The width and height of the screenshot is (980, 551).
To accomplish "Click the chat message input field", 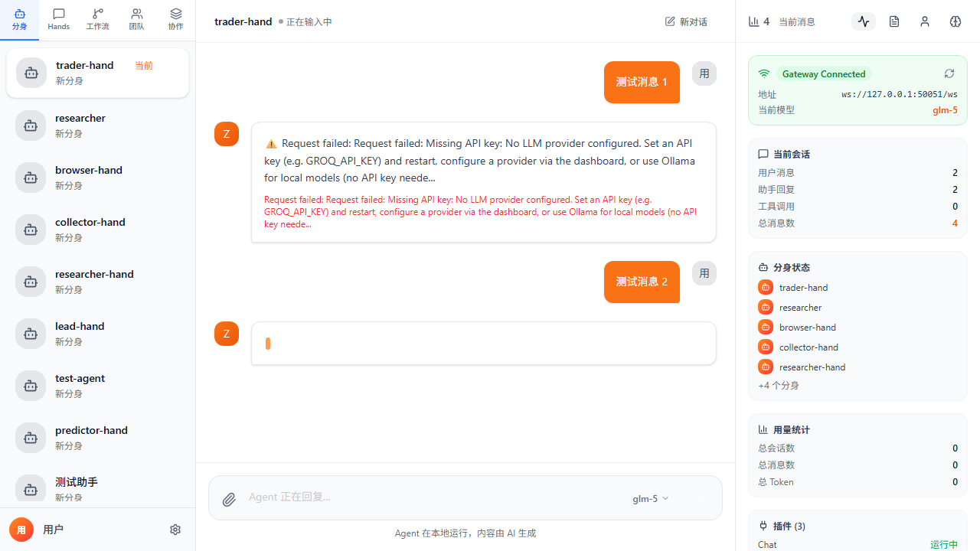I will coord(429,497).
